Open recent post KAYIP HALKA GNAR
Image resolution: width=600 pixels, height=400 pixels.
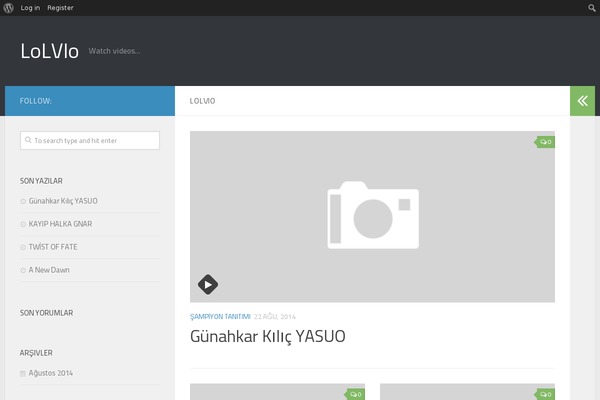60,224
